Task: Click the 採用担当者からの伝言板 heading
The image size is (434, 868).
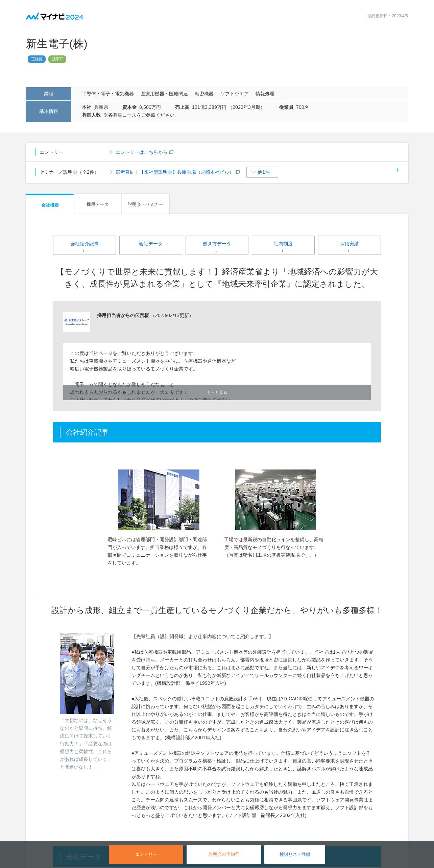Action: click(x=123, y=315)
